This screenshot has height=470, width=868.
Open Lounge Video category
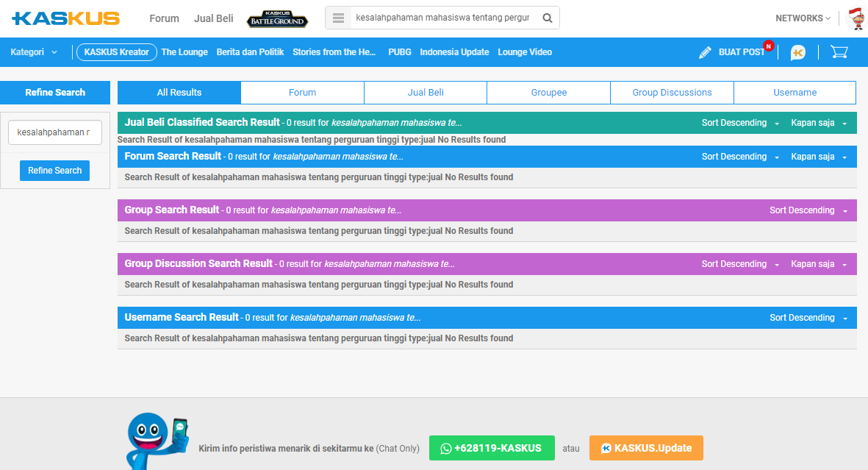(x=525, y=52)
